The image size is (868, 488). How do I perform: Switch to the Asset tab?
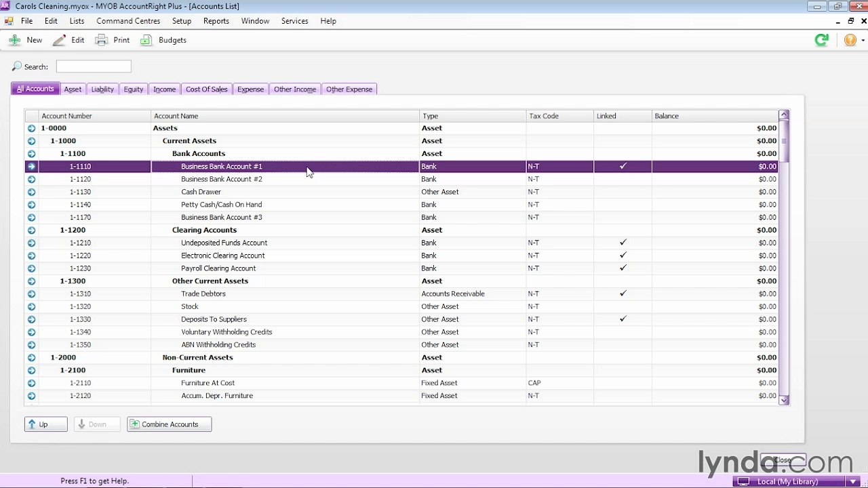73,89
